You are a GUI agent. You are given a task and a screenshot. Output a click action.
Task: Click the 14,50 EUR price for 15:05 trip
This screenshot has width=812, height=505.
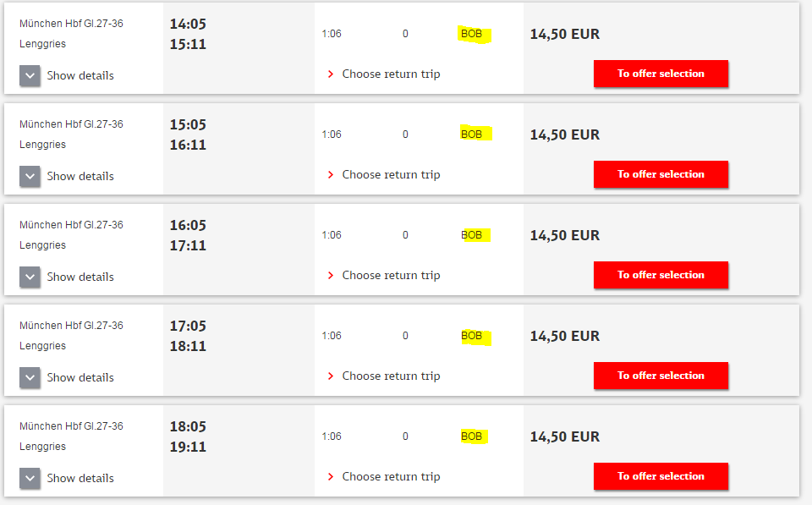[x=565, y=134]
